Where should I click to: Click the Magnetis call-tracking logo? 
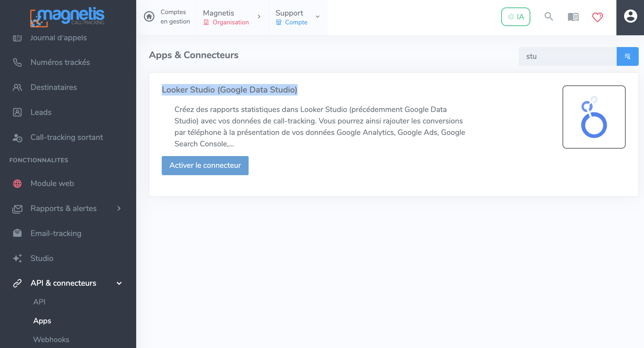[x=68, y=16]
